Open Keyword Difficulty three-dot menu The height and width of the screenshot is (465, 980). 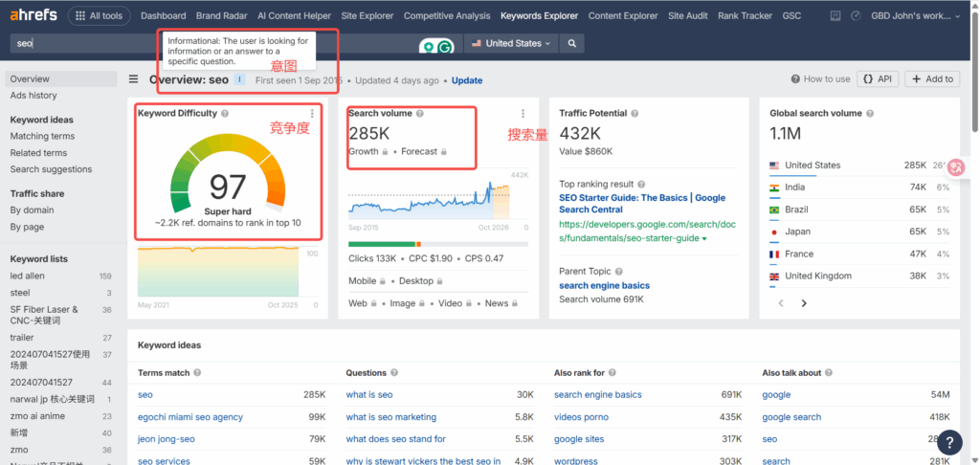point(312,114)
